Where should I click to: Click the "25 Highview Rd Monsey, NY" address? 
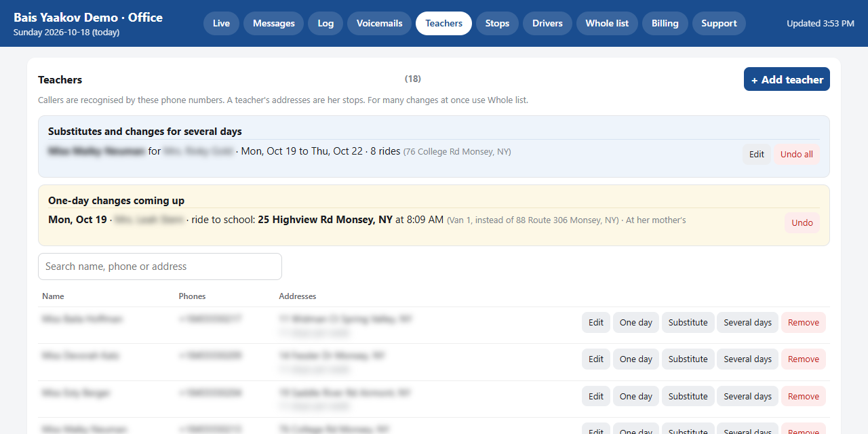(325, 220)
